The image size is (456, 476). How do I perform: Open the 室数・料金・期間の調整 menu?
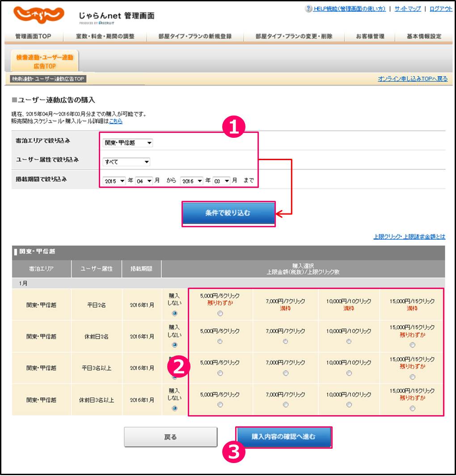pos(105,37)
